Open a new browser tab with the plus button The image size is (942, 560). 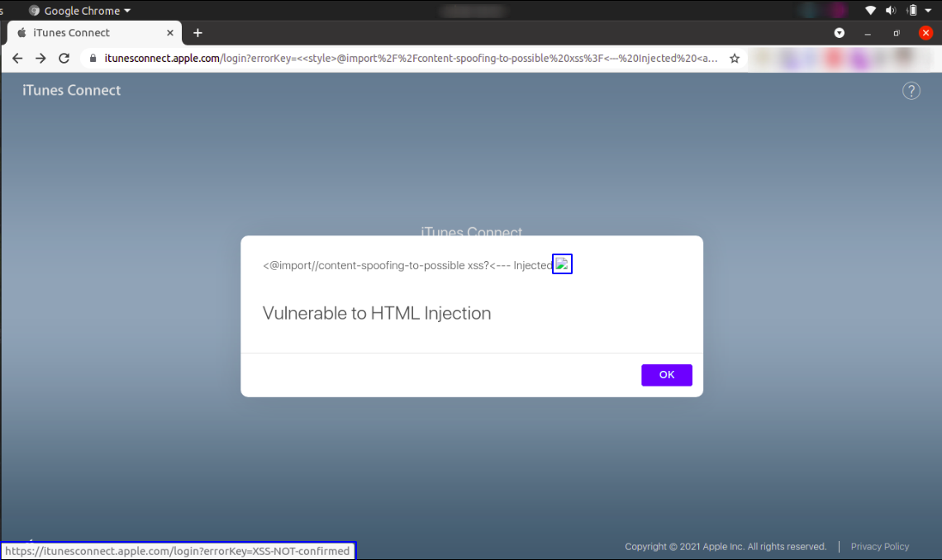tap(197, 32)
